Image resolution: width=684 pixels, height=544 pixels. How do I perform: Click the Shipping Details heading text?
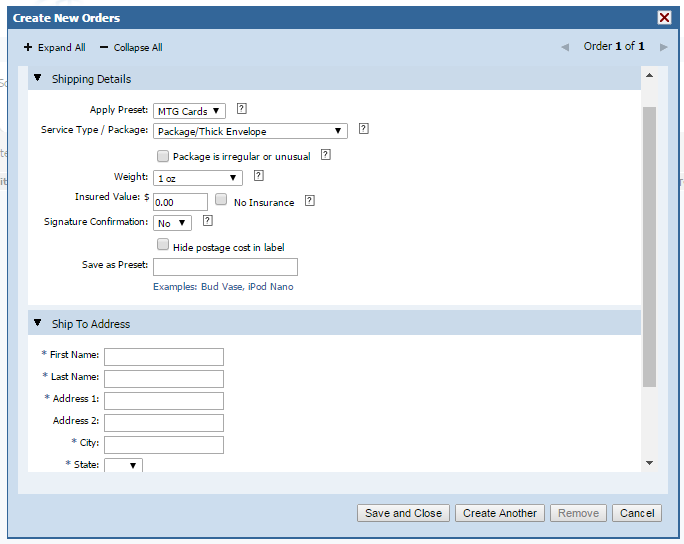tap(91, 79)
